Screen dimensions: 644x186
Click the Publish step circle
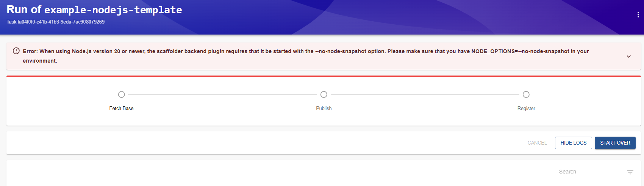tap(324, 95)
